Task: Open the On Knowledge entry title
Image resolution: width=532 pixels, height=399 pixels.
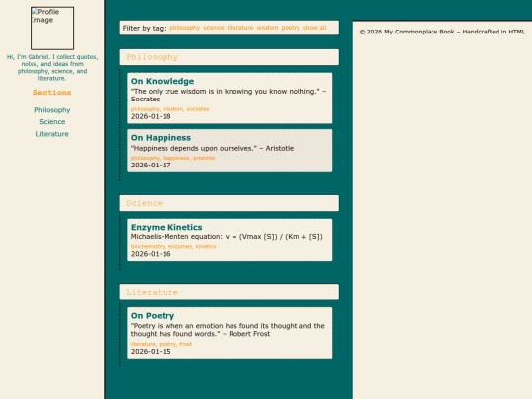Action: pyautogui.click(x=163, y=81)
